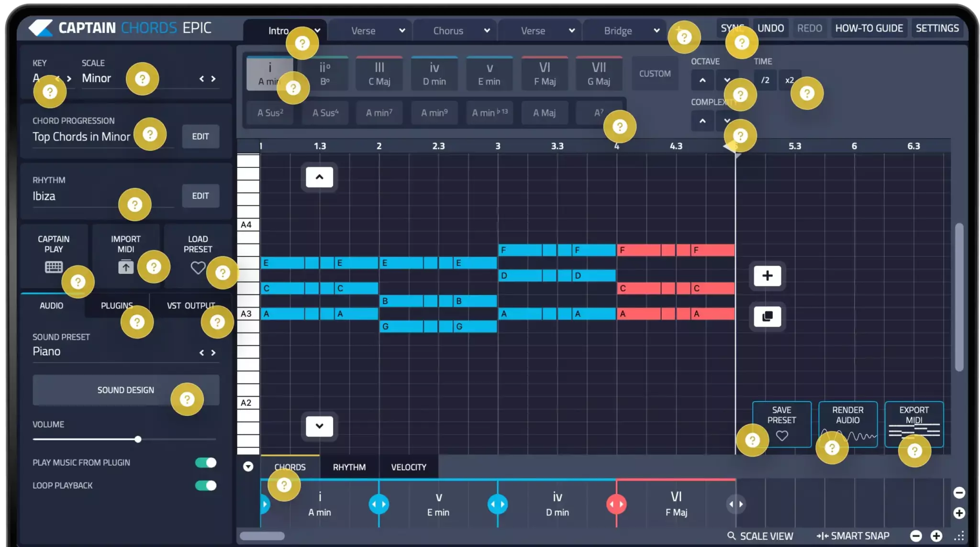This screenshot has height=547, width=980.
Task: Open the Chorus section dropdown arrow
Action: coord(487,31)
